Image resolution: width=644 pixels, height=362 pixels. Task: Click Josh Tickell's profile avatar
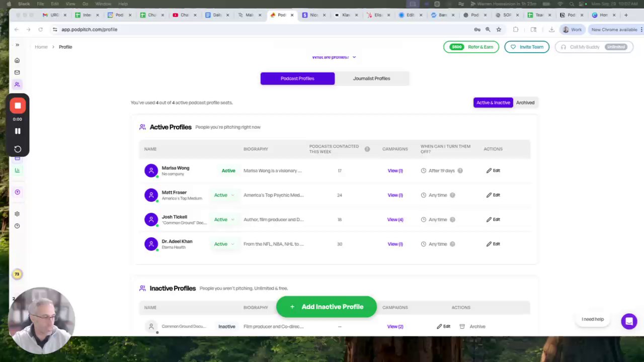click(151, 219)
